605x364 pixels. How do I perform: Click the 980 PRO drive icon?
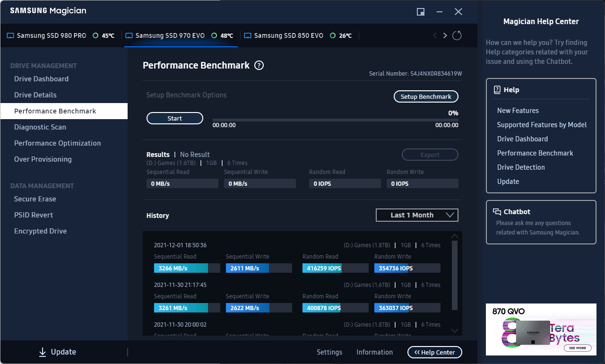point(10,35)
